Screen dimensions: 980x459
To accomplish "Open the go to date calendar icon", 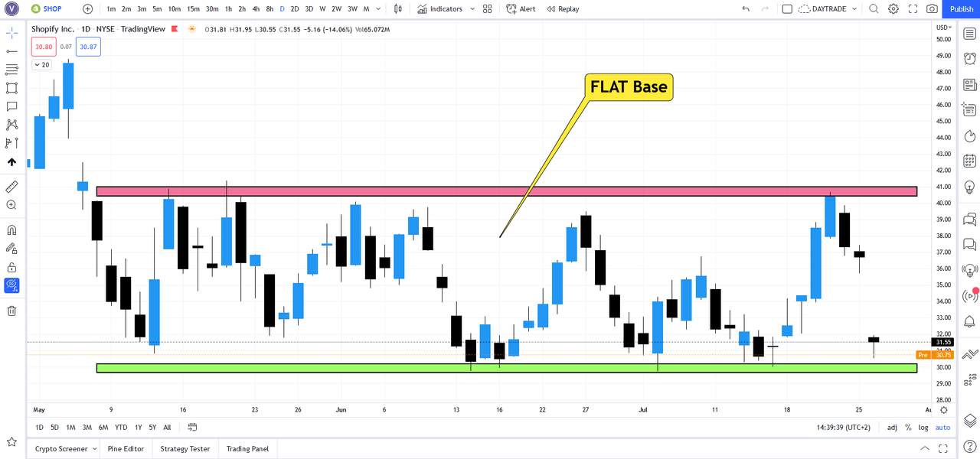I will coord(192,427).
